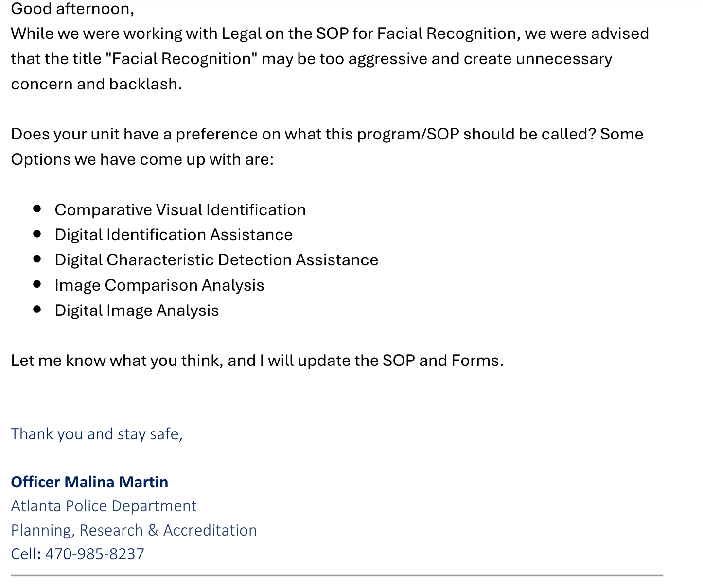Click the bullet before Digital Characteristic Detection Assistance
The height and width of the screenshot is (588, 703).
pos(37,259)
